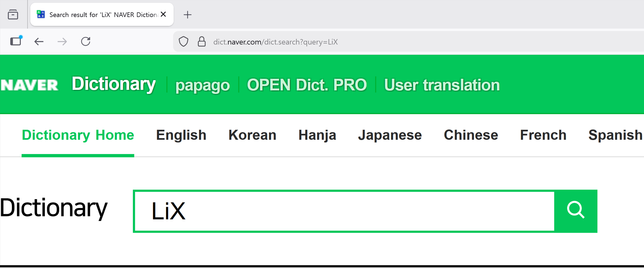The image size is (644, 268).
Task: Click the green magnifier search button
Action: 576,211
